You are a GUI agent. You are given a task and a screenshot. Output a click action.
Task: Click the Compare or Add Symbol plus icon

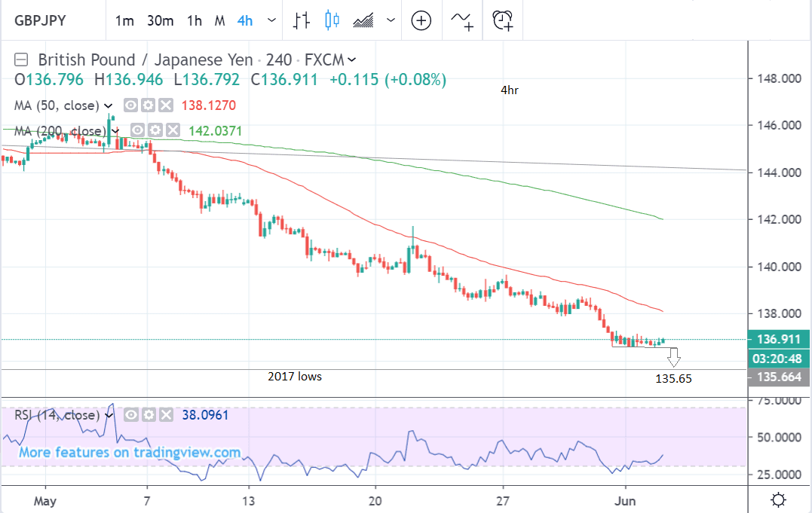coord(421,20)
